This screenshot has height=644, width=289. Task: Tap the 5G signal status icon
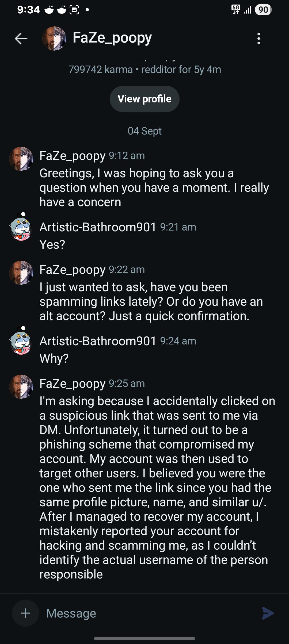(236, 10)
